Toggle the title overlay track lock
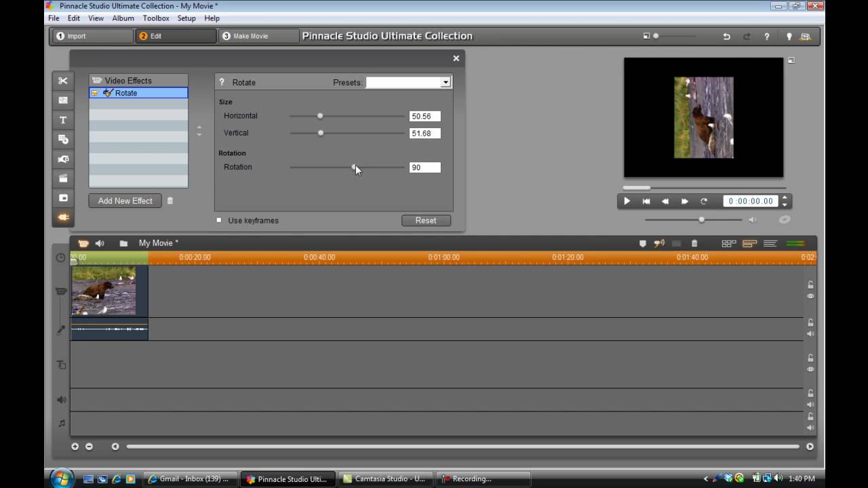The height and width of the screenshot is (488, 868). tap(810, 358)
